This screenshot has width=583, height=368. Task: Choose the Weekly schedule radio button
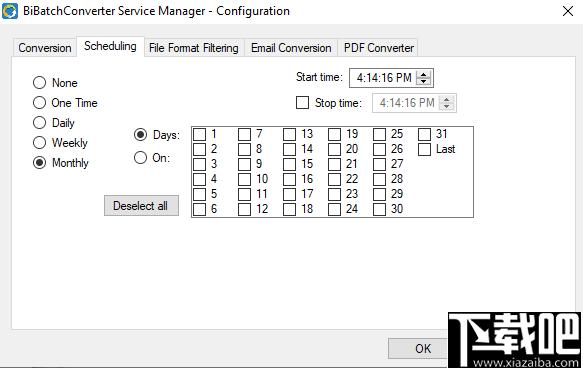[x=39, y=142]
